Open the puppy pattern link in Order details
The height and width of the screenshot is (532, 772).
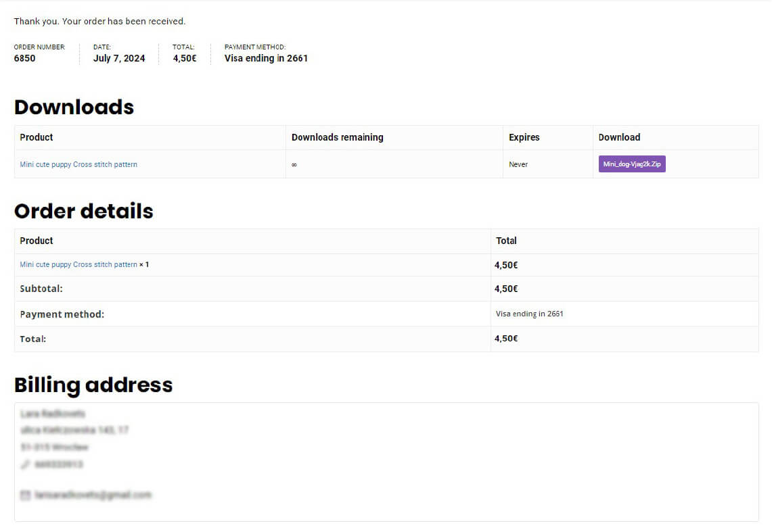78,264
